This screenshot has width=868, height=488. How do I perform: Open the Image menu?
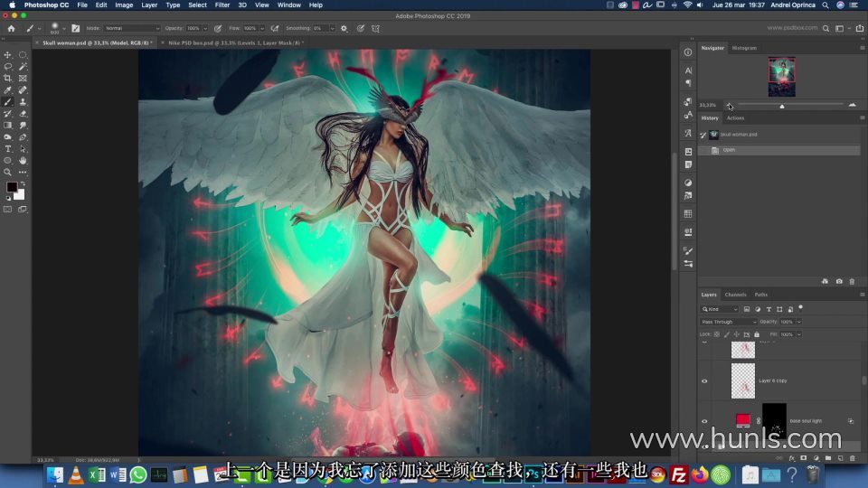pyautogui.click(x=124, y=5)
